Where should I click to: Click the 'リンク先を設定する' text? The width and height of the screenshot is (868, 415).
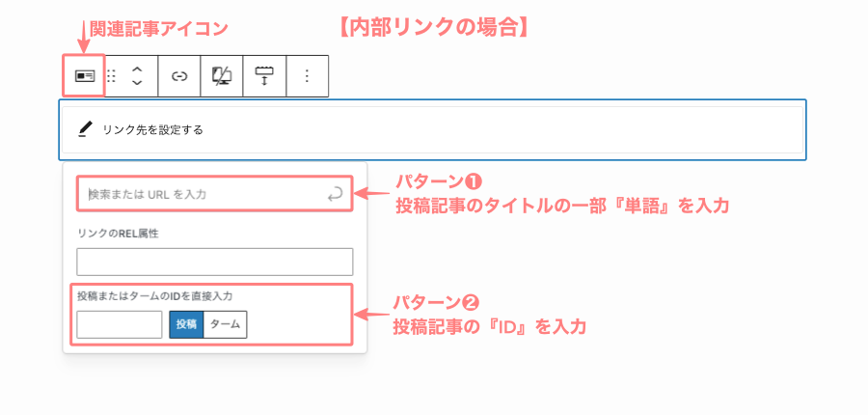(153, 129)
